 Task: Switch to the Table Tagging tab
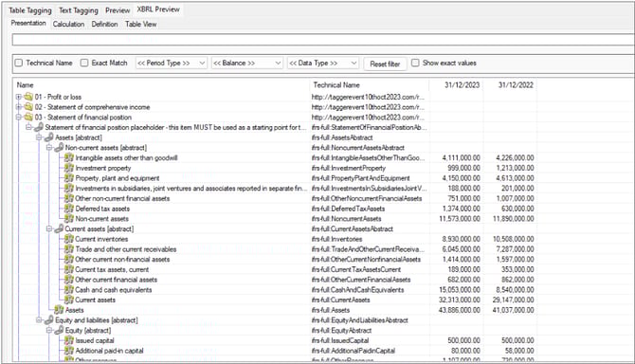coord(30,10)
